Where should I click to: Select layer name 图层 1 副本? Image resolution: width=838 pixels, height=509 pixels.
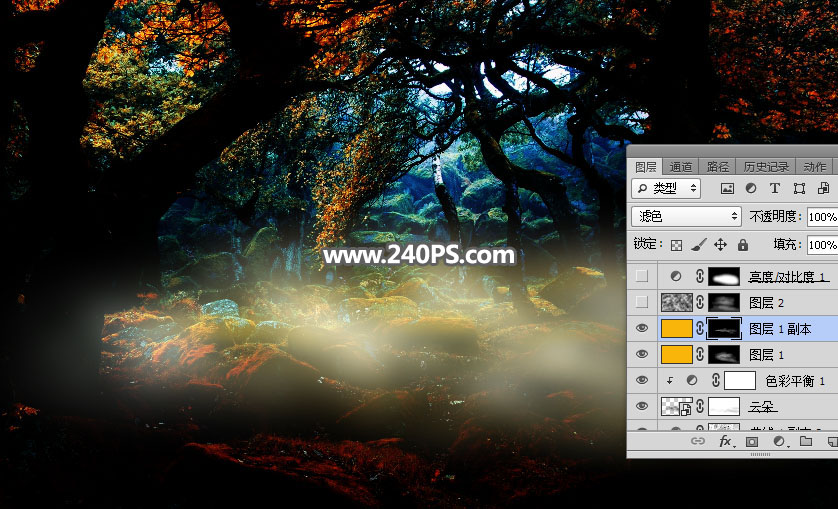pyautogui.click(x=780, y=329)
